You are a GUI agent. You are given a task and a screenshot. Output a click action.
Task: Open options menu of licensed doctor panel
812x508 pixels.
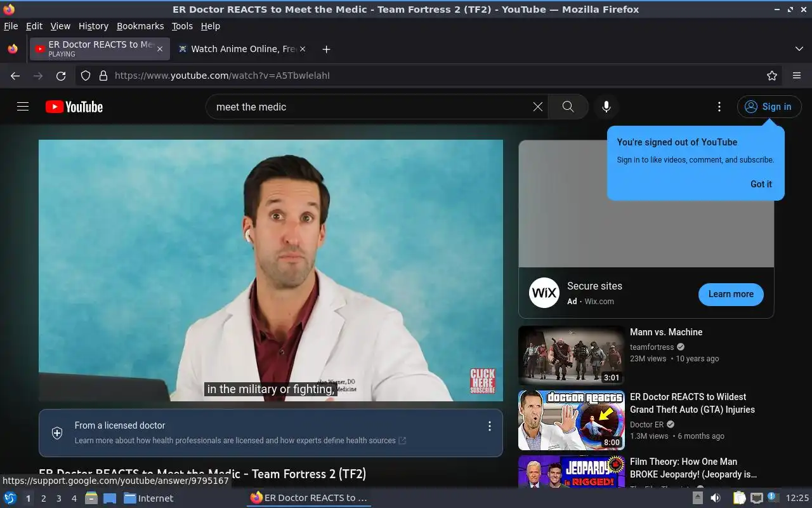(489, 426)
